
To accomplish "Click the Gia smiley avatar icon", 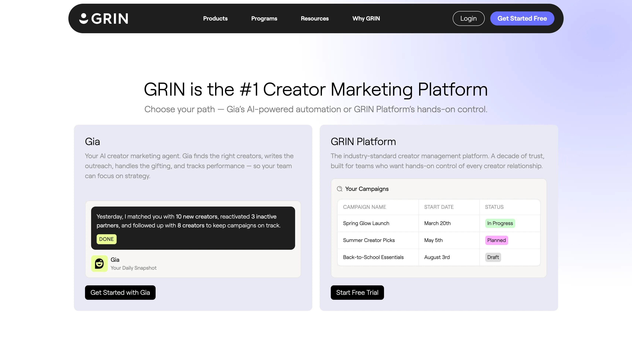I will pyautogui.click(x=99, y=264).
